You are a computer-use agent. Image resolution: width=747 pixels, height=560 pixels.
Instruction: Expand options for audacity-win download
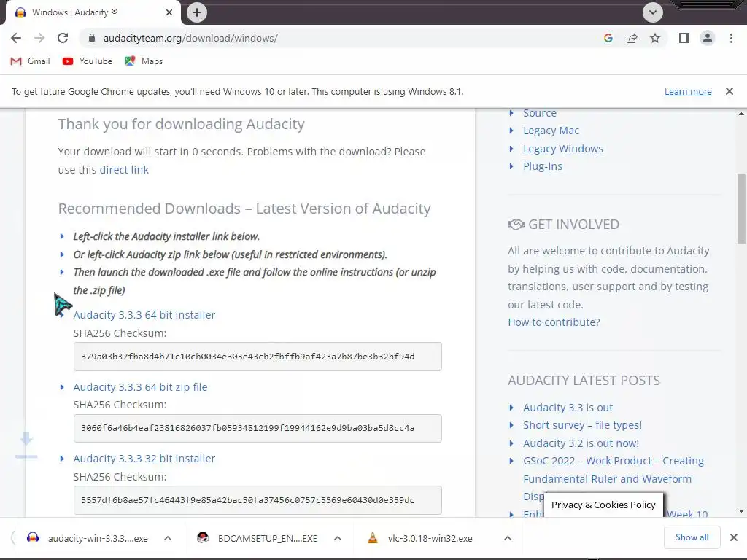[x=168, y=539]
